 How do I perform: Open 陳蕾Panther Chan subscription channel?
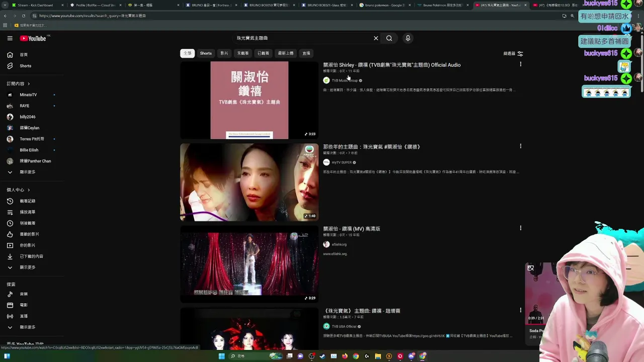click(31, 161)
